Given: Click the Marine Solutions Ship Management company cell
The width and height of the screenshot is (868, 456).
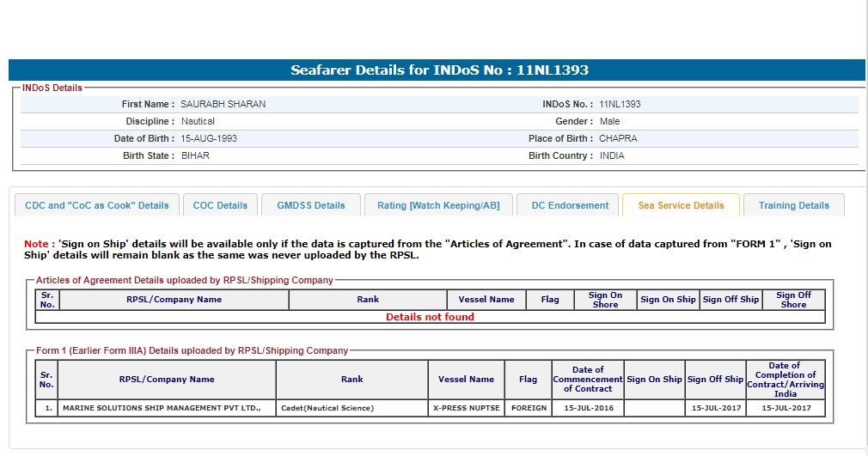Looking at the screenshot, I should [167, 408].
